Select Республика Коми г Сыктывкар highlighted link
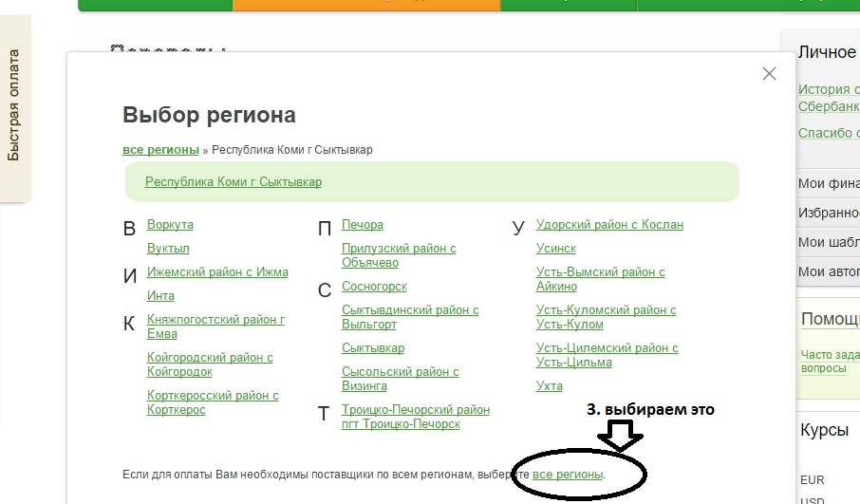Screen dimensions: 860x504 (234, 181)
